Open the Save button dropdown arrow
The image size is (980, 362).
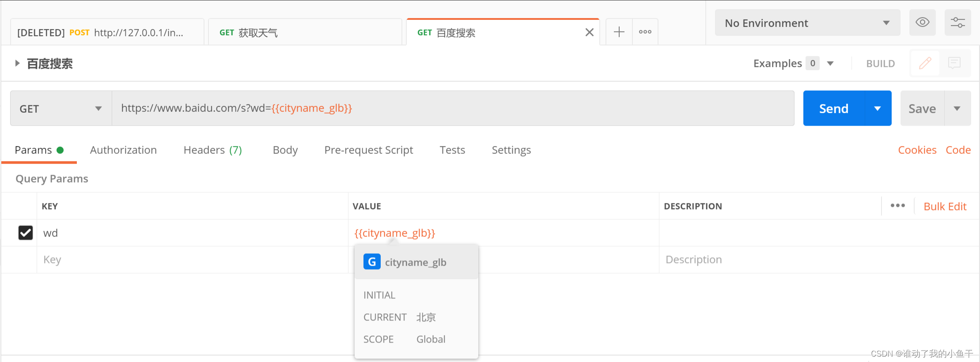tap(957, 108)
